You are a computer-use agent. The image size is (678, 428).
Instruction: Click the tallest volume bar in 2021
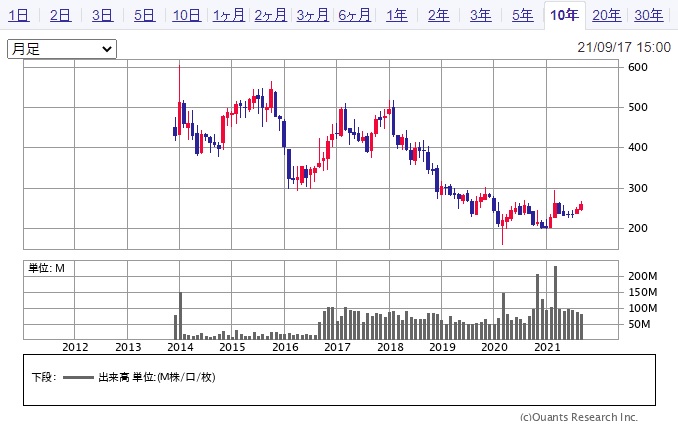pos(555,303)
